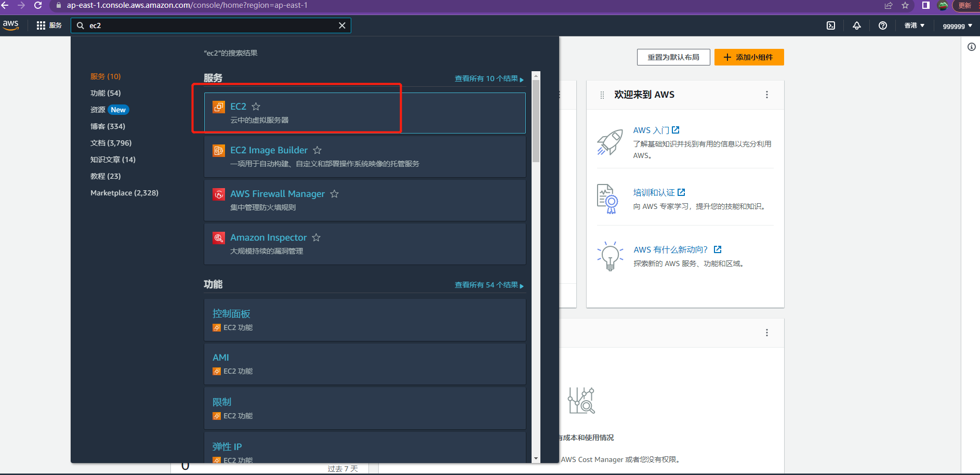
Task: Click the Amazon Inspector red icon
Action: tap(219, 238)
